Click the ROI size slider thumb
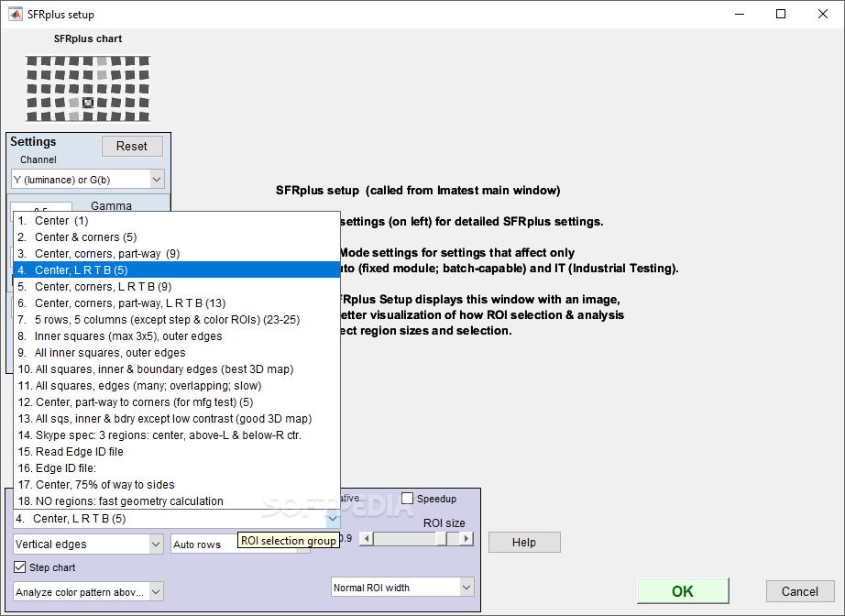The image size is (845, 616). click(442, 538)
